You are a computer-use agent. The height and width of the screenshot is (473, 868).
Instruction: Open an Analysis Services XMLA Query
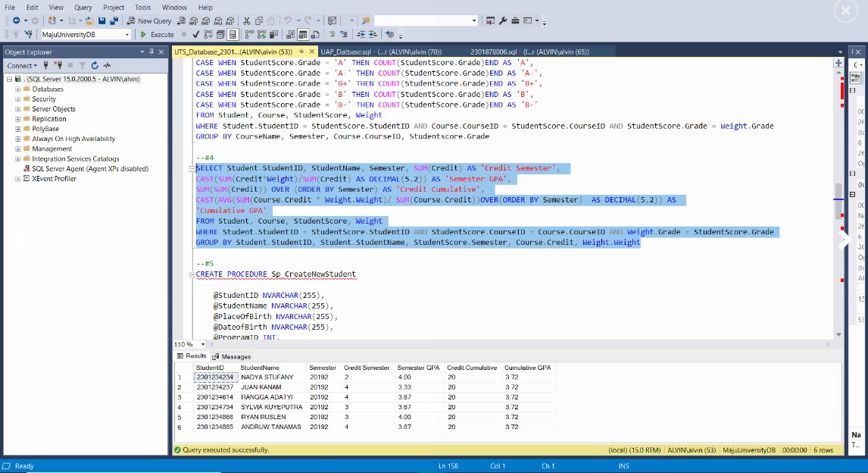point(218,21)
